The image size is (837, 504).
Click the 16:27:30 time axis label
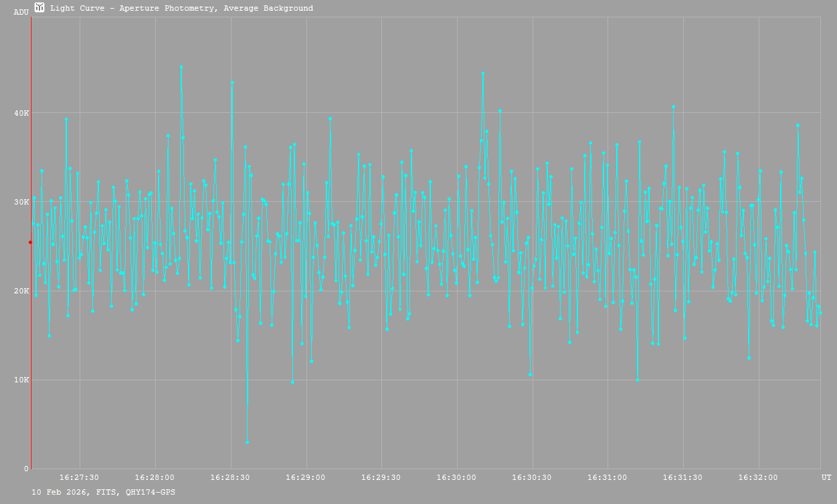tap(80, 477)
